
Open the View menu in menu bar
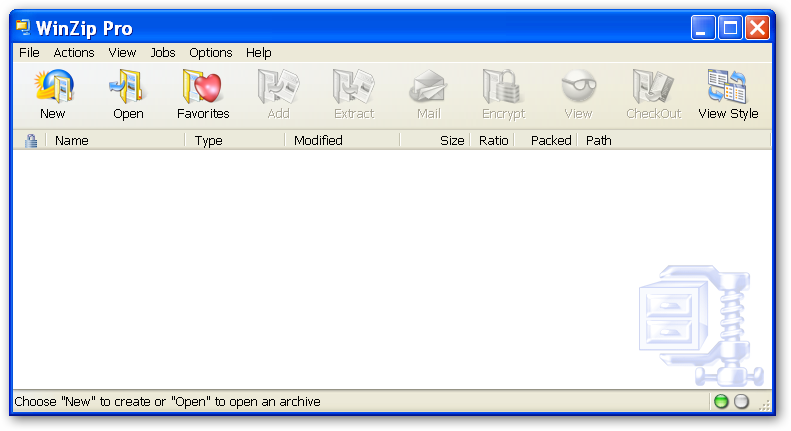click(122, 52)
